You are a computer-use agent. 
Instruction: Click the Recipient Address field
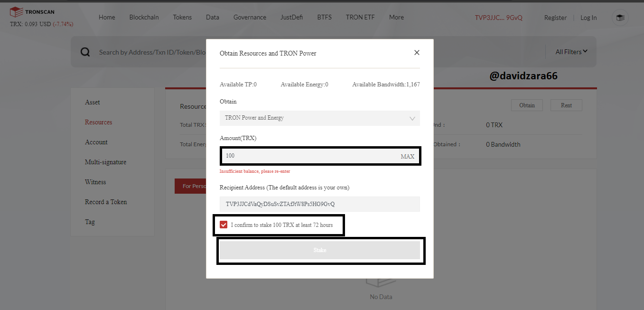coord(320,204)
